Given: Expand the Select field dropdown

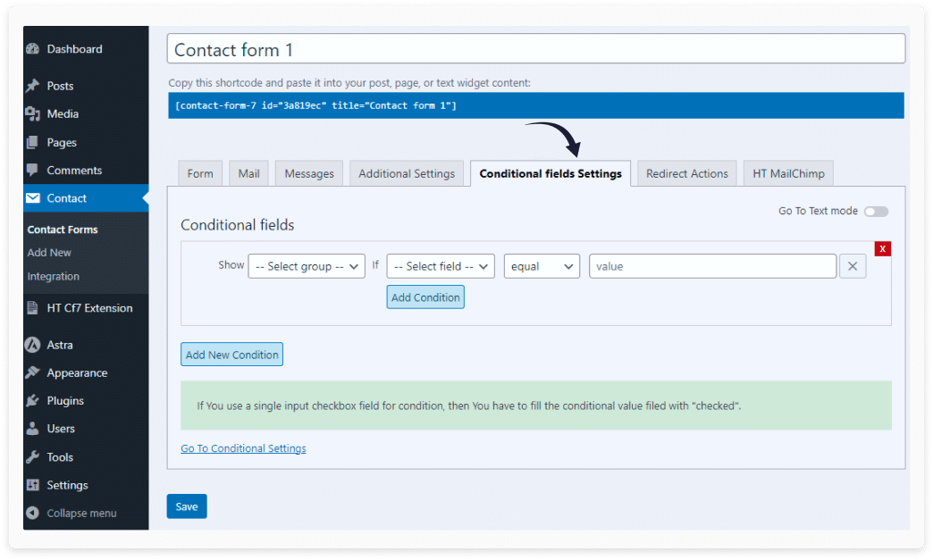Looking at the screenshot, I should (441, 266).
